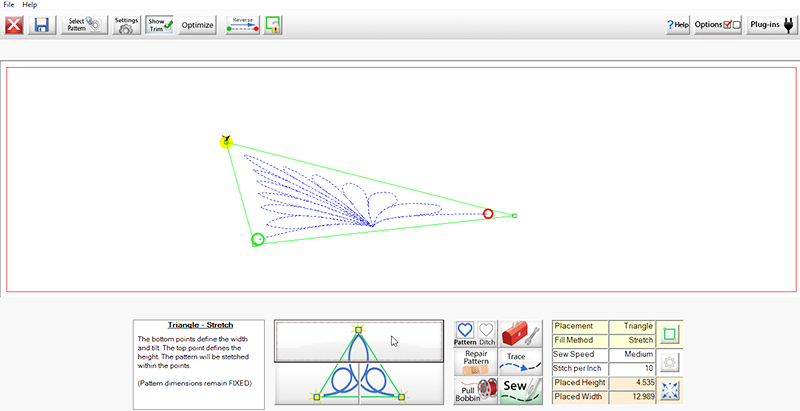Click the green locked-square icon in toolbar
This screenshot has height=411, width=800.
click(272, 25)
